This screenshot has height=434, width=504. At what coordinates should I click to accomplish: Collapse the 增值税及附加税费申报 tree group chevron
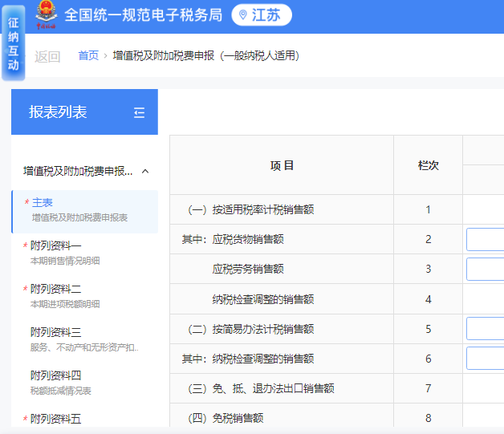click(x=145, y=171)
